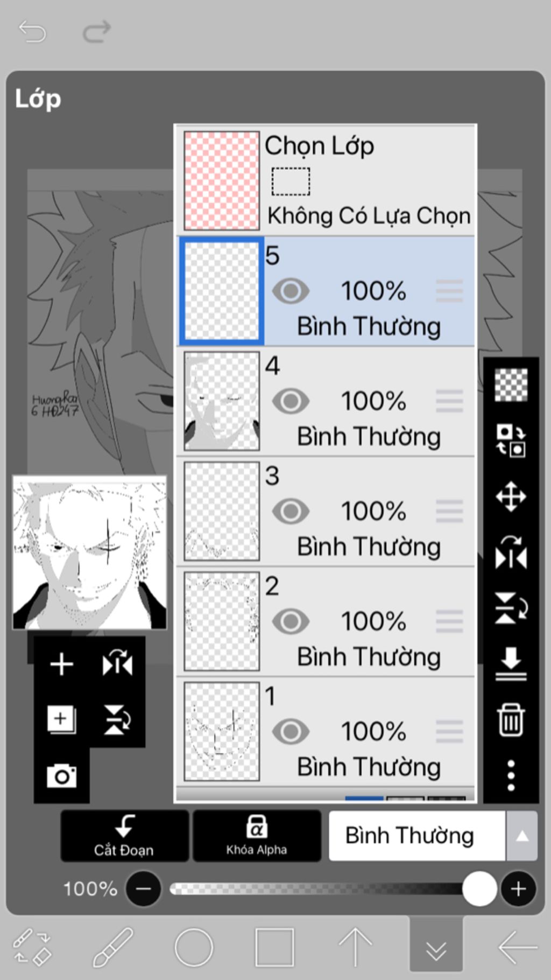551x980 pixels.
Task: Toggle visibility eye of layer 1
Action: [x=291, y=731]
